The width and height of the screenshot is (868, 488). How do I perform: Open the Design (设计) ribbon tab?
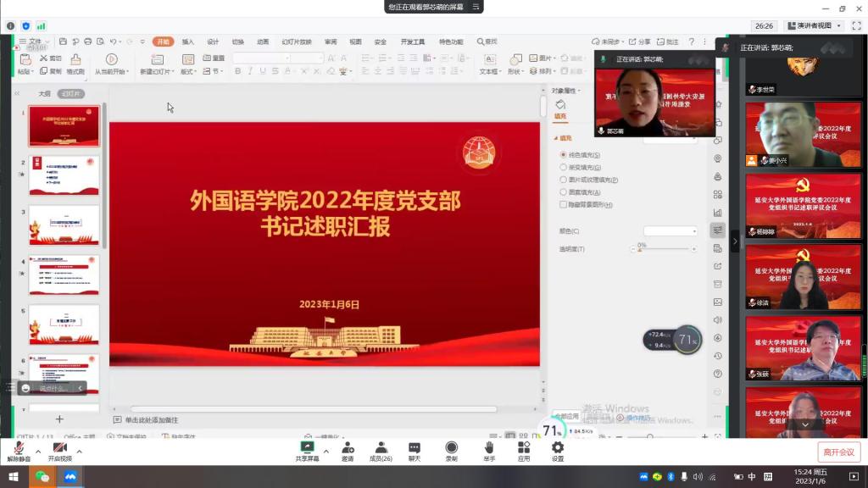(x=213, y=42)
